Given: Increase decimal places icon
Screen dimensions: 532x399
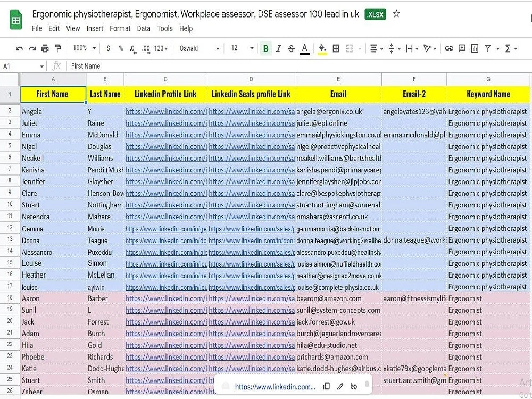Looking at the screenshot, I should [146, 49].
